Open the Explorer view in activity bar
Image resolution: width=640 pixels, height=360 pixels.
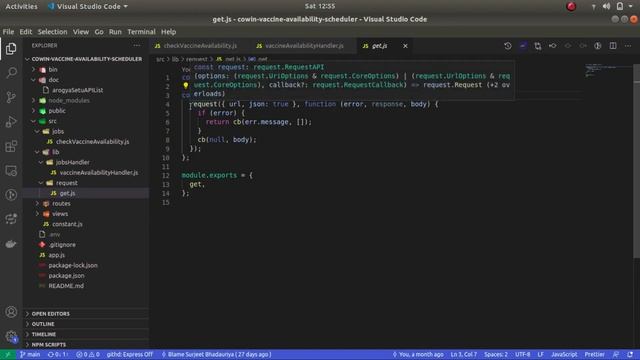coord(11,49)
